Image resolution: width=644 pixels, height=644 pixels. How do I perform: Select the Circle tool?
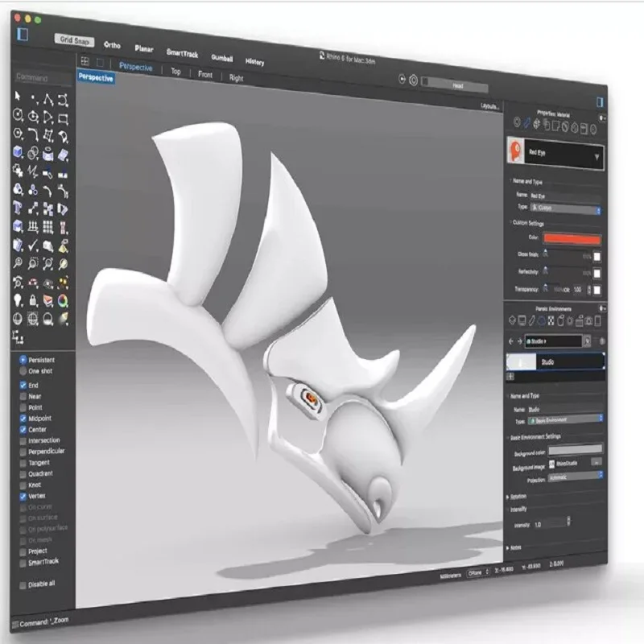point(18,114)
